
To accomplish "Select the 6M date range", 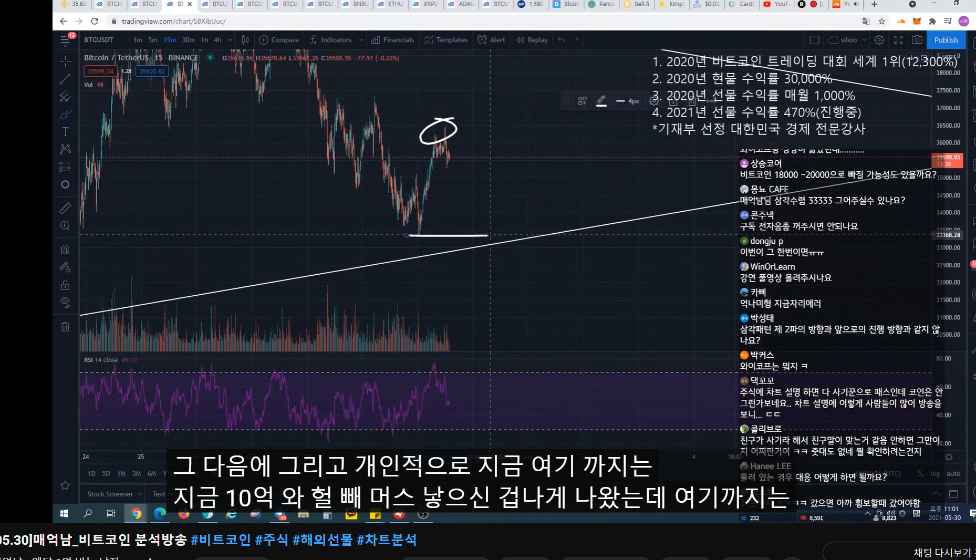I will [x=152, y=473].
